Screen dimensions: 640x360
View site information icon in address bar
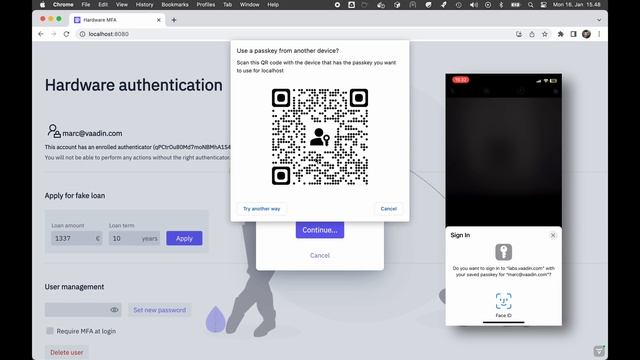(x=82, y=34)
